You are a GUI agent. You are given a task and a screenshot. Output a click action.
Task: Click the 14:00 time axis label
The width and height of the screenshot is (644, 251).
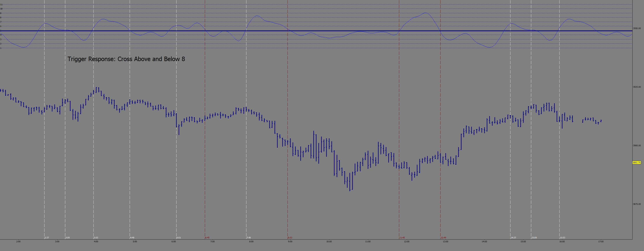(484, 241)
